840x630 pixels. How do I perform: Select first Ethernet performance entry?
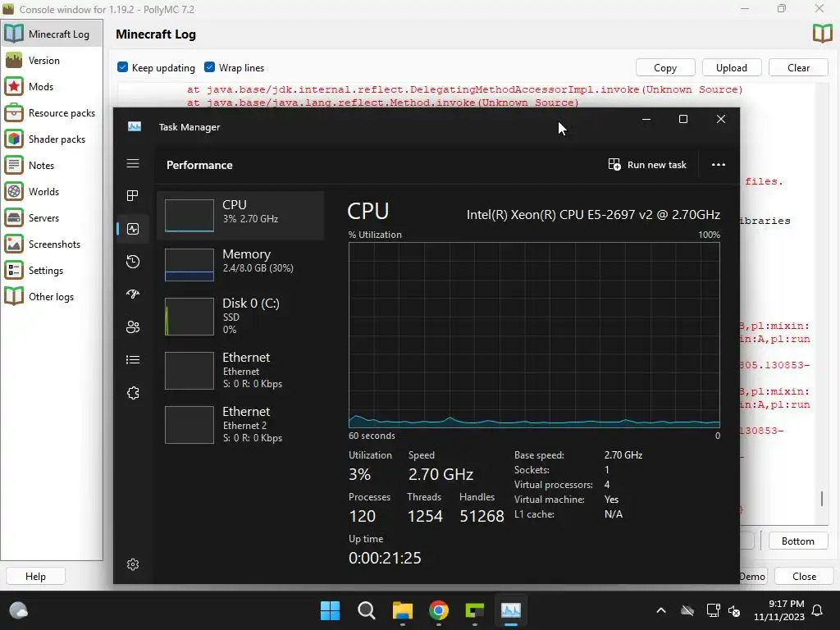pos(240,370)
